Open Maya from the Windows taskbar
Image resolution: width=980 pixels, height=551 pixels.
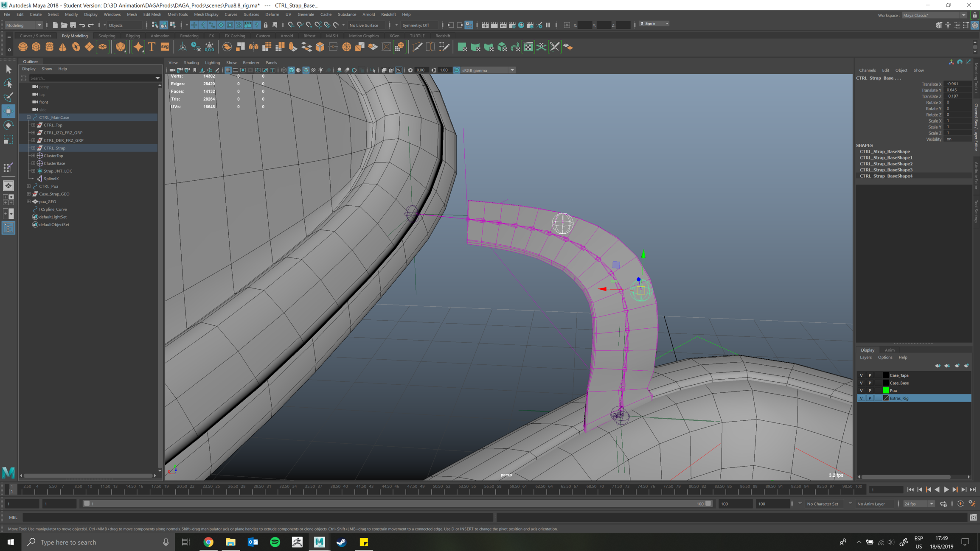point(319,542)
